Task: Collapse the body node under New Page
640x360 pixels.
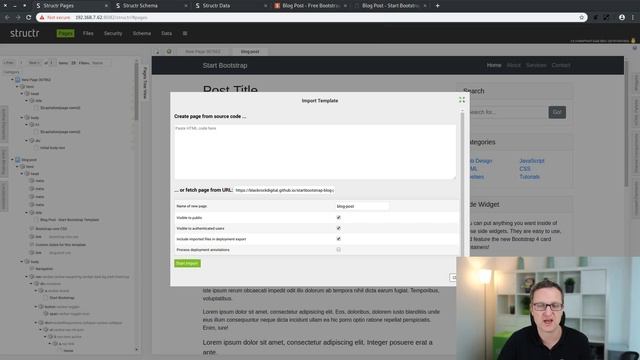Action: [x=22, y=118]
